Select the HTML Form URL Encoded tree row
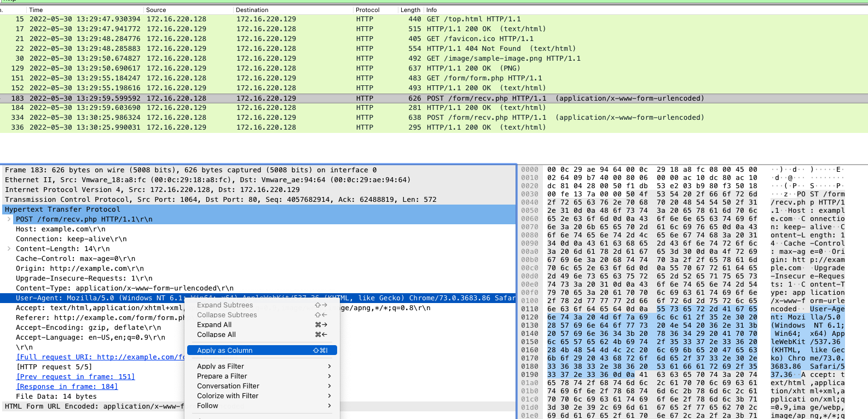The image size is (868, 419). [x=93, y=406]
